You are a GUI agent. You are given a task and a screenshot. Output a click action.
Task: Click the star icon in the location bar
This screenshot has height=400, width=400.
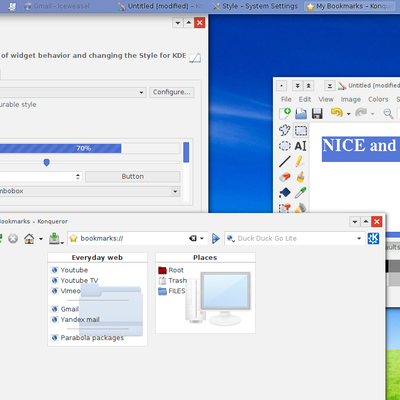pyautogui.click(x=73, y=238)
